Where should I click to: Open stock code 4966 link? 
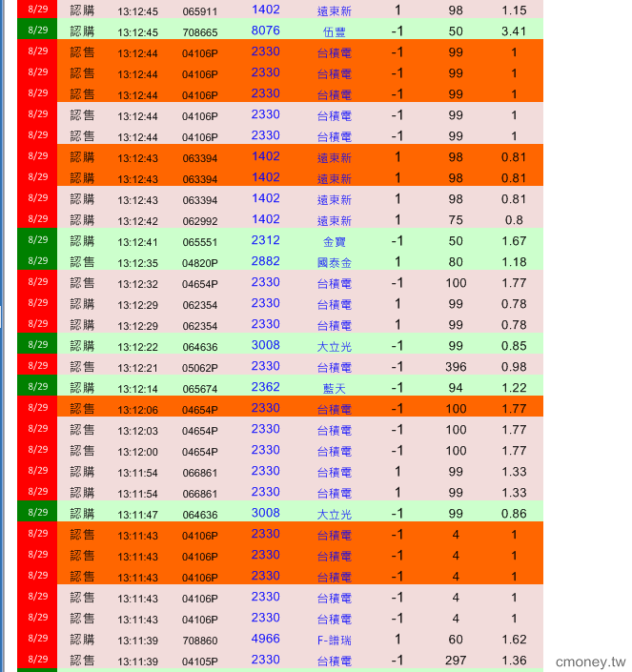click(265, 639)
